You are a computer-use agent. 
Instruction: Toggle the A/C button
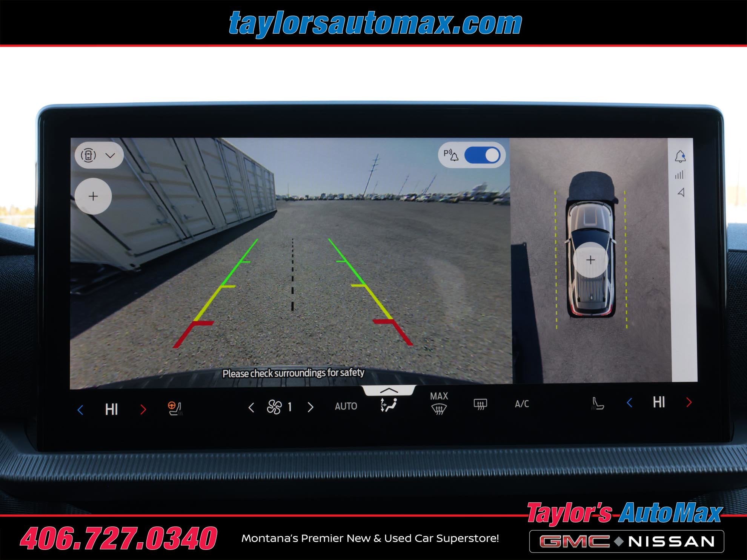(x=522, y=404)
